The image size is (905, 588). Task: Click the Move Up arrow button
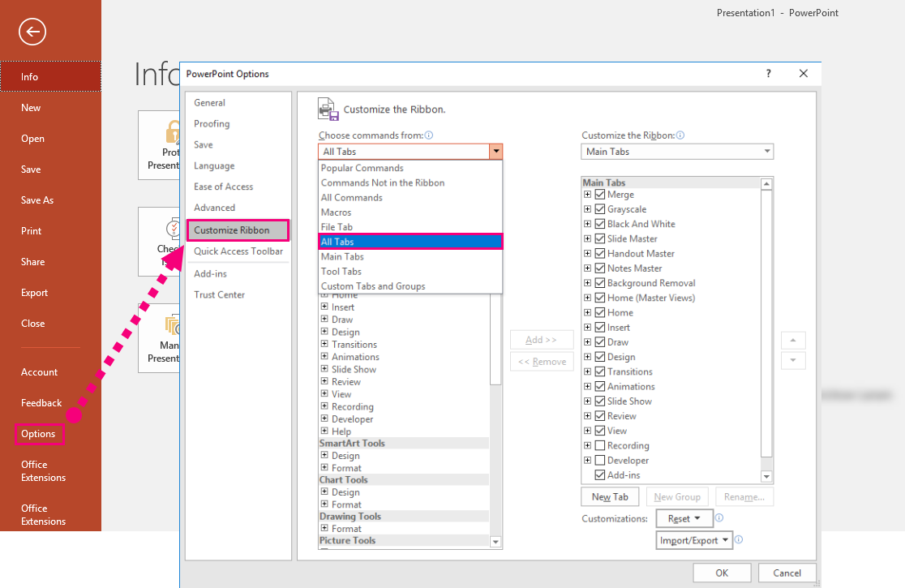click(793, 341)
